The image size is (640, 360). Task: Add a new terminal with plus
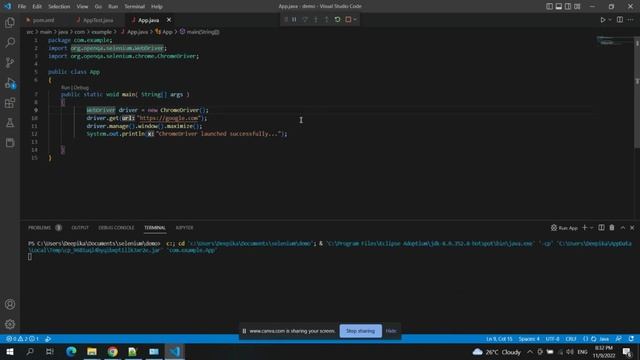click(584, 227)
